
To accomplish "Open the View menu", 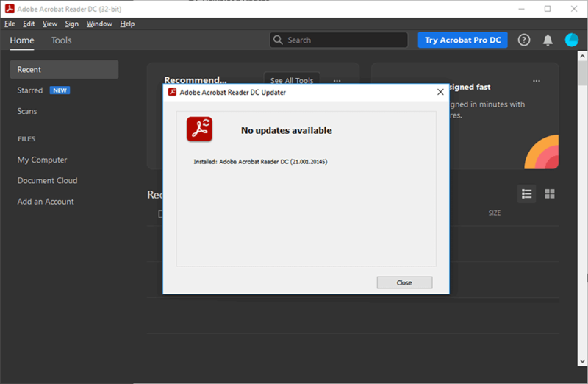I will [49, 24].
